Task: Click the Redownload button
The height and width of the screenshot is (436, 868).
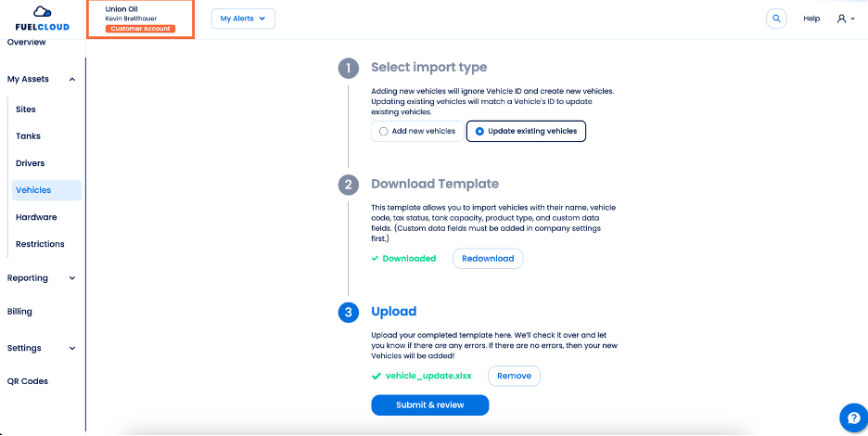Action: coord(488,259)
